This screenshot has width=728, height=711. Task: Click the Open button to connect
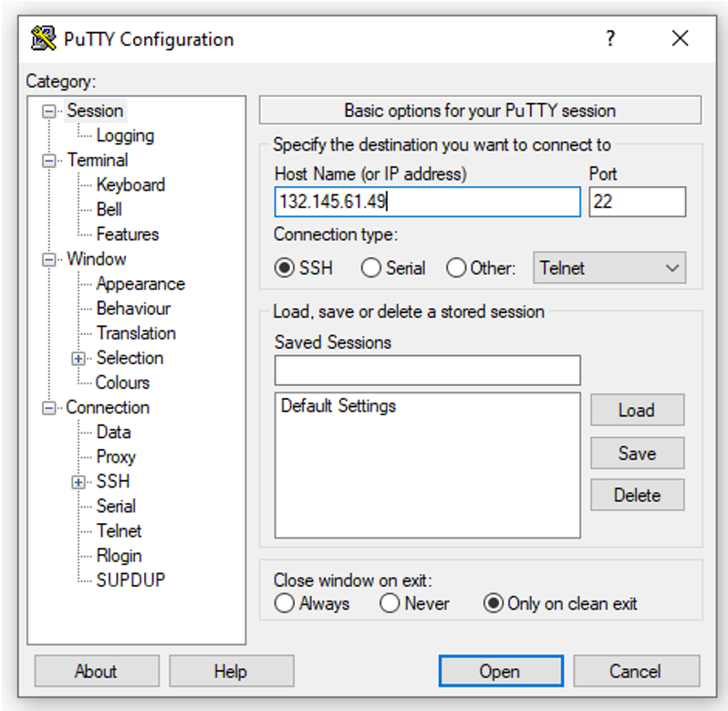pos(499,672)
